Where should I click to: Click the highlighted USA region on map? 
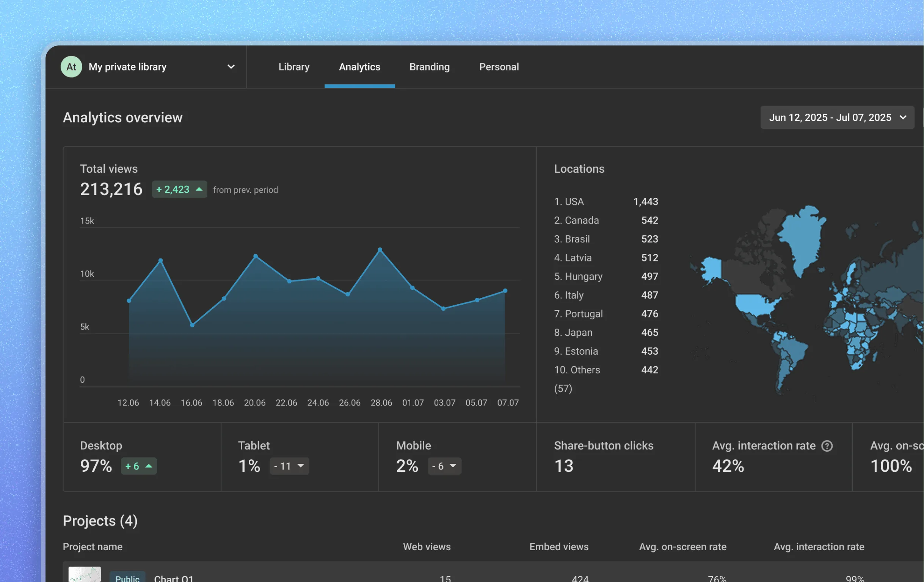click(755, 305)
